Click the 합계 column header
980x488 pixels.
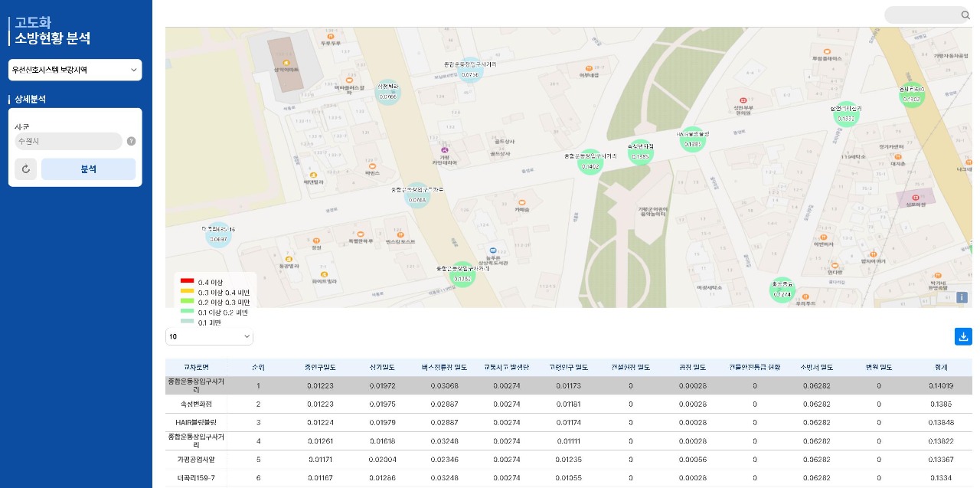click(x=941, y=367)
